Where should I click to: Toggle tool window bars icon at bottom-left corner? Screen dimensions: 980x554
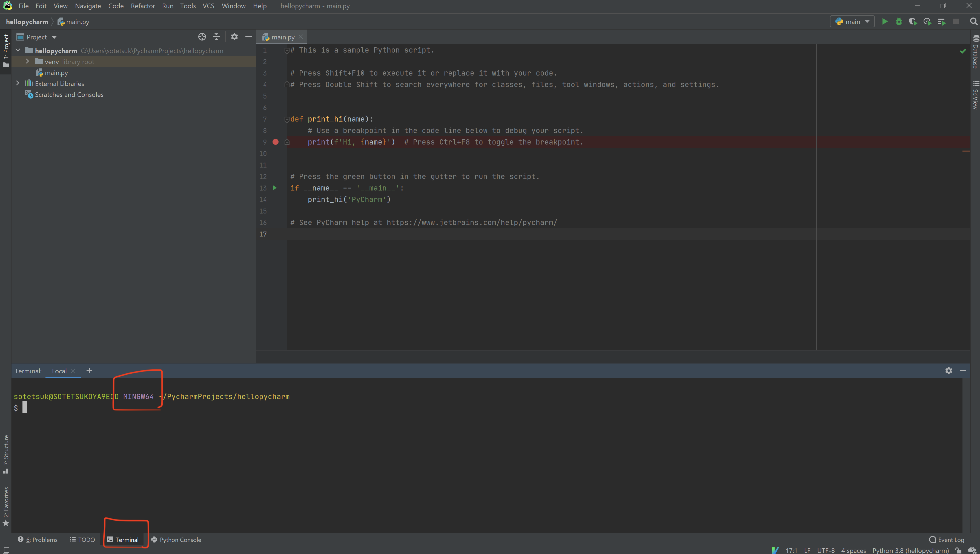pyautogui.click(x=6, y=550)
